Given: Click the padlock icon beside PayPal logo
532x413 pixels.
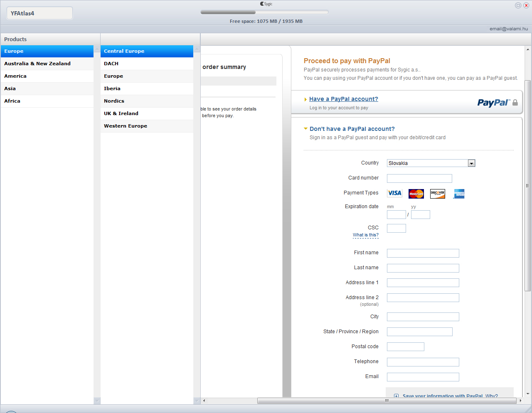Looking at the screenshot, I should point(515,102).
